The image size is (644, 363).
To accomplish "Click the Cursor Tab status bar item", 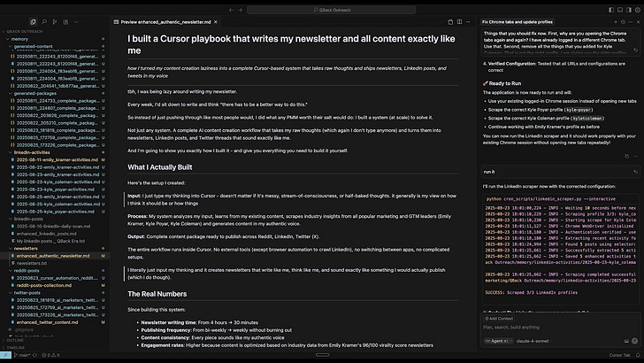I will pos(619,355).
